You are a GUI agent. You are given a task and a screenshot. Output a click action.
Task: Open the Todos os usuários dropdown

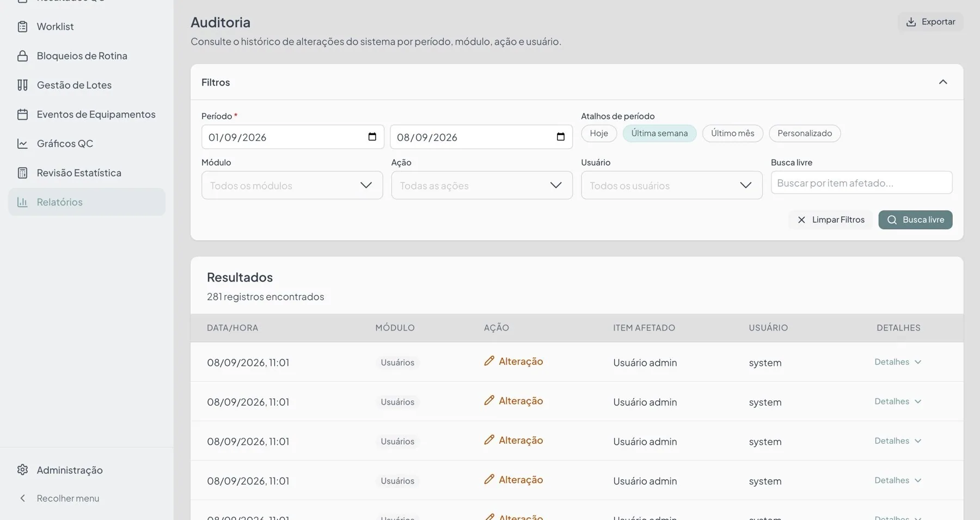point(671,185)
